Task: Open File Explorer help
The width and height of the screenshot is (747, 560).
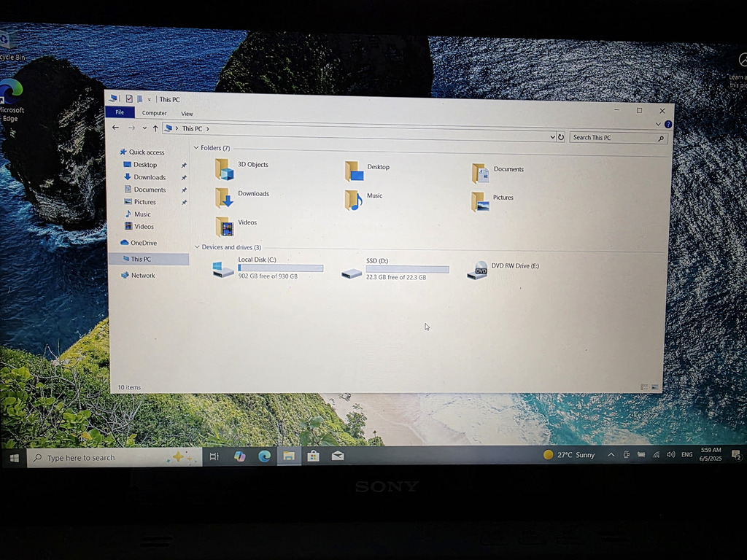Action: pyautogui.click(x=668, y=124)
